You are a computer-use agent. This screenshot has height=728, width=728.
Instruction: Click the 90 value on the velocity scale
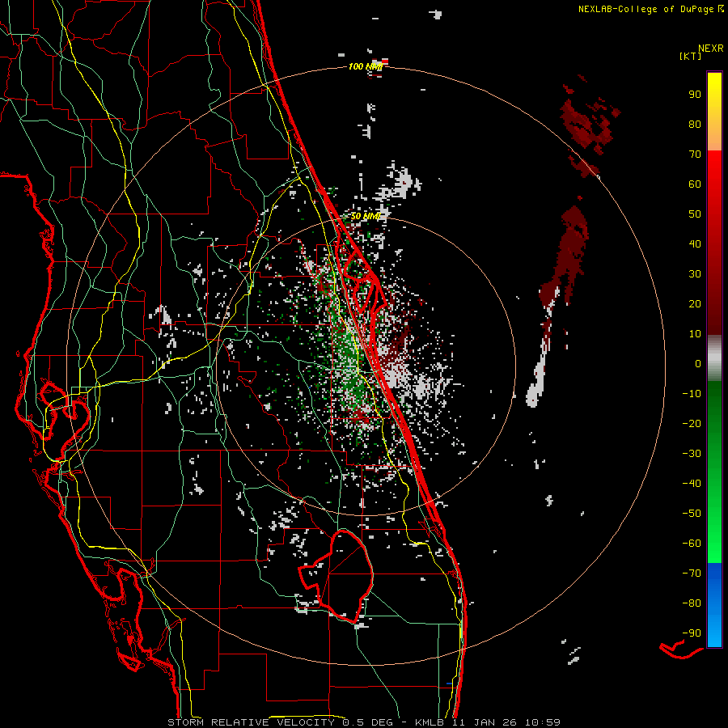pos(695,95)
